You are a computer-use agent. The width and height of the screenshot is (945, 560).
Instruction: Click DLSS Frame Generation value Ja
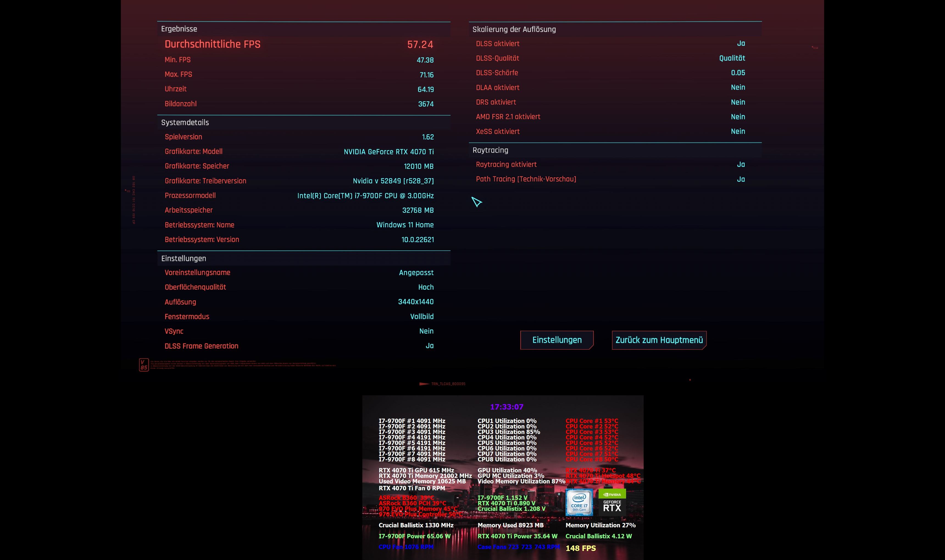click(x=430, y=346)
